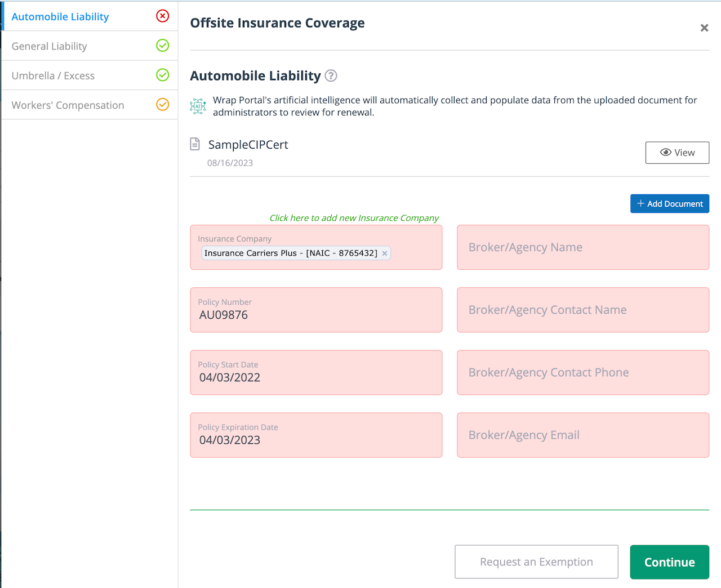Click into the Policy Number field
Viewport: 721px width, 588px height.
pyautogui.click(x=315, y=315)
